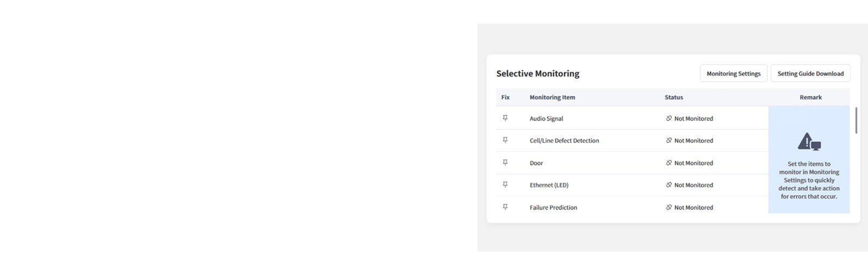Click the pin icon for Door
Image resolution: width=868 pixels, height=275 pixels.
(505, 162)
